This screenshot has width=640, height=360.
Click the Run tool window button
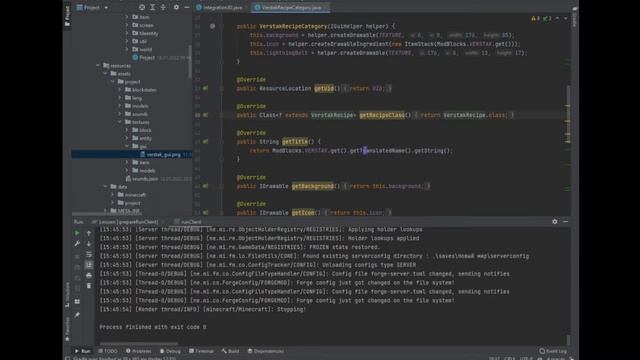(82, 351)
